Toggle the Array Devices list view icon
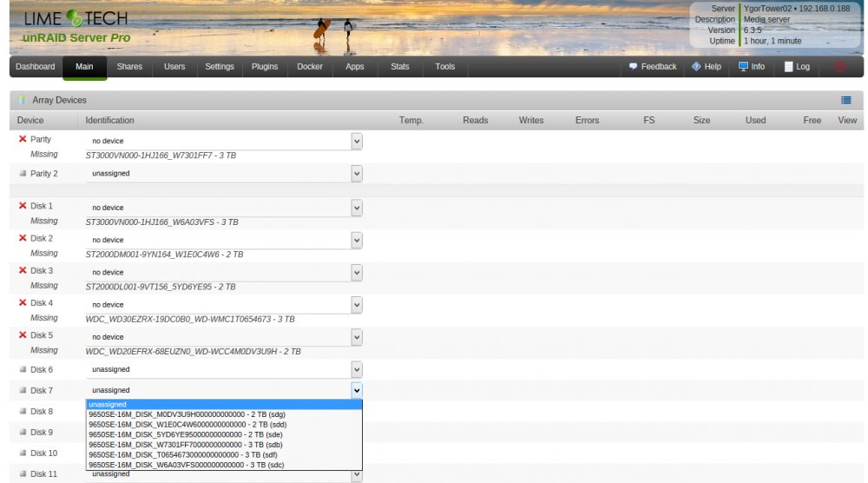Image resolution: width=868 pixels, height=483 pixels. point(845,100)
